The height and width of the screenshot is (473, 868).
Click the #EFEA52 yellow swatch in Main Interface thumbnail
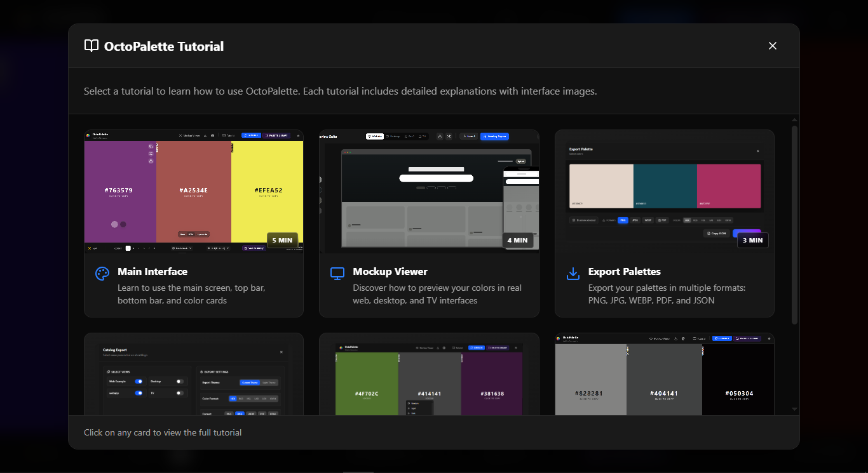point(268,192)
